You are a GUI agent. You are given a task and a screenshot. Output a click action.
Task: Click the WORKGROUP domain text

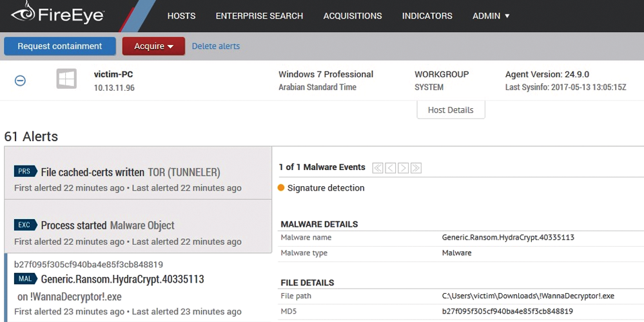(442, 74)
